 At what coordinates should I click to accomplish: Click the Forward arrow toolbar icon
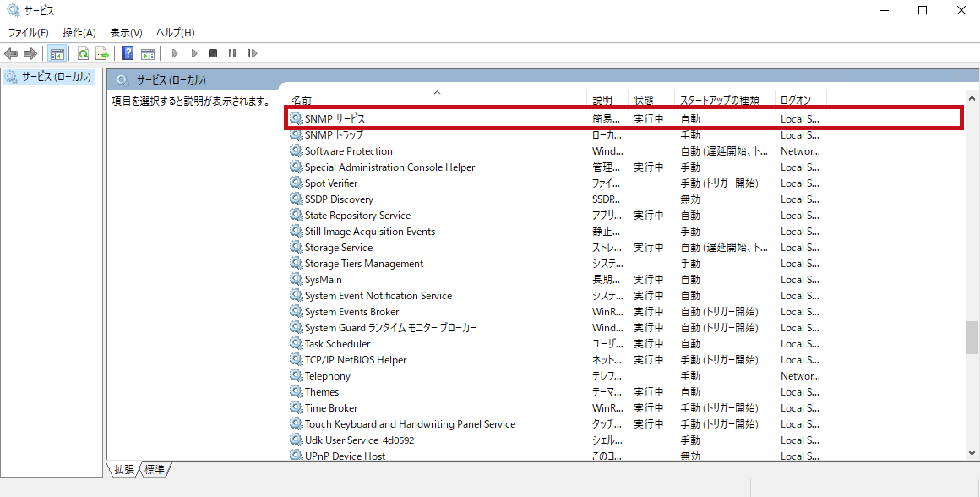(30, 54)
